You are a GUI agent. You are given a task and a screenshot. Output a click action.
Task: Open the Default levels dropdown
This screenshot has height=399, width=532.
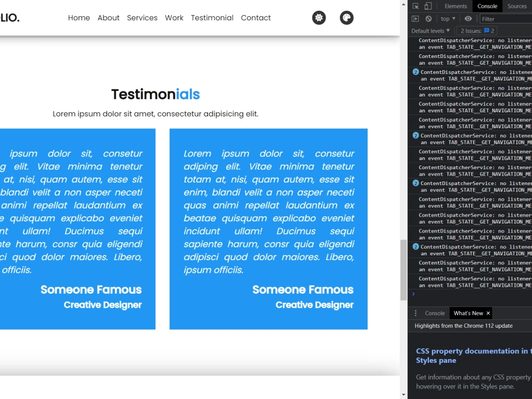coord(430,31)
